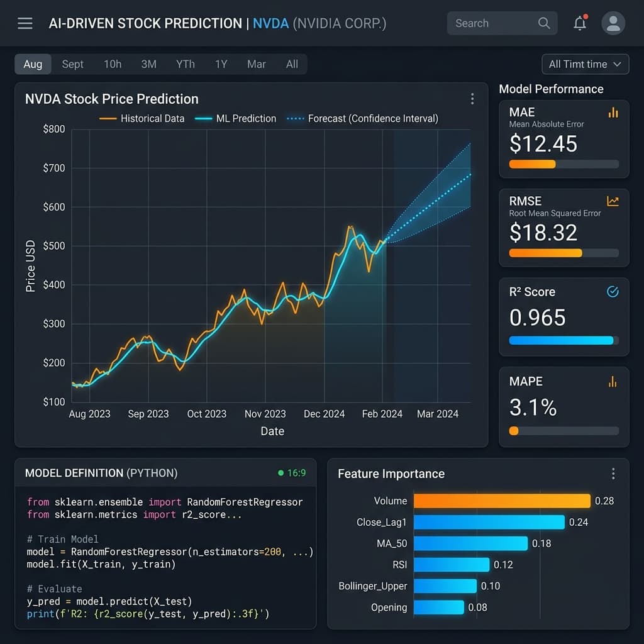
Task: Open the hamburger navigation menu
Action: (x=25, y=23)
